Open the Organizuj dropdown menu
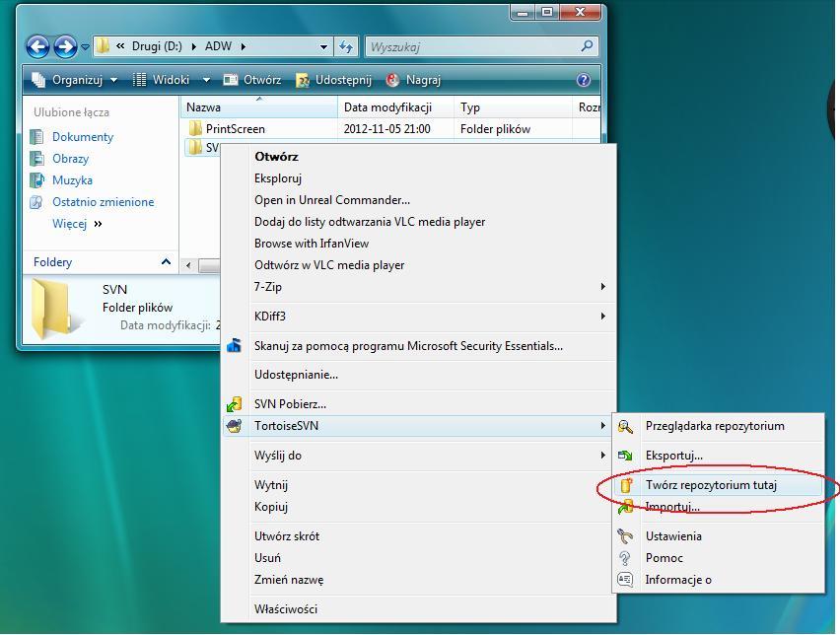840x635 pixels. [x=75, y=80]
